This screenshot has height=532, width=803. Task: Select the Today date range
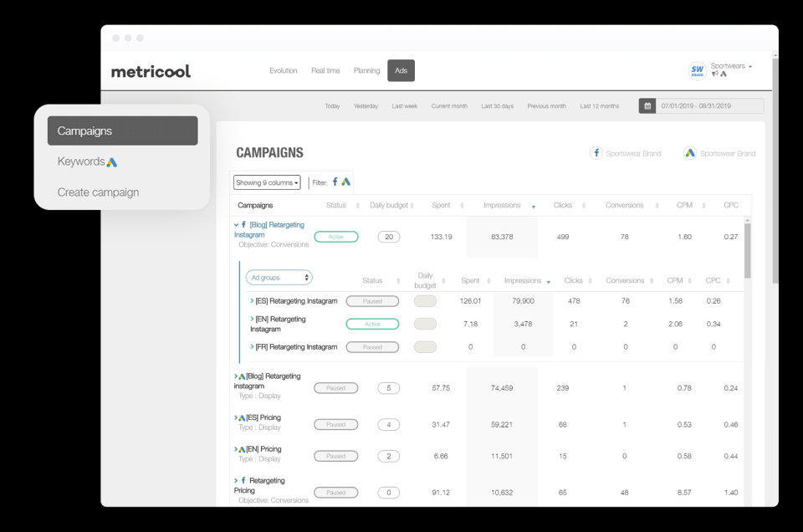click(x=332, y=106)
